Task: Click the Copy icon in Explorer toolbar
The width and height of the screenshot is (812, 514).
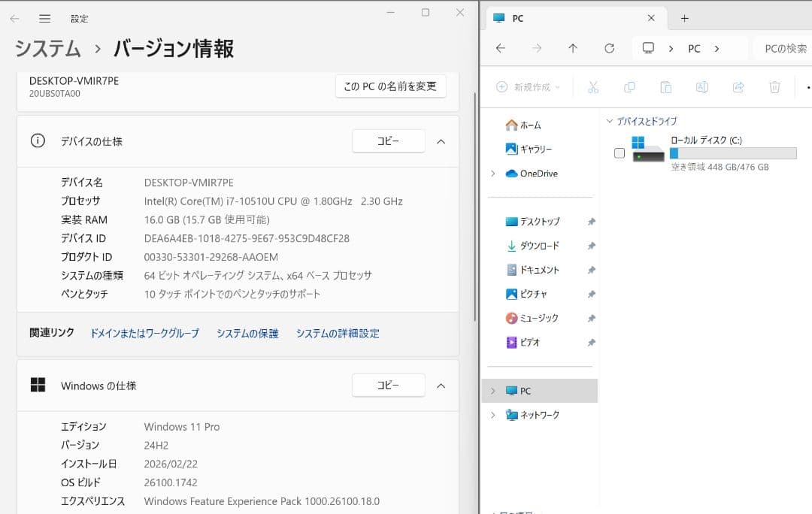Action: (630, 87)
